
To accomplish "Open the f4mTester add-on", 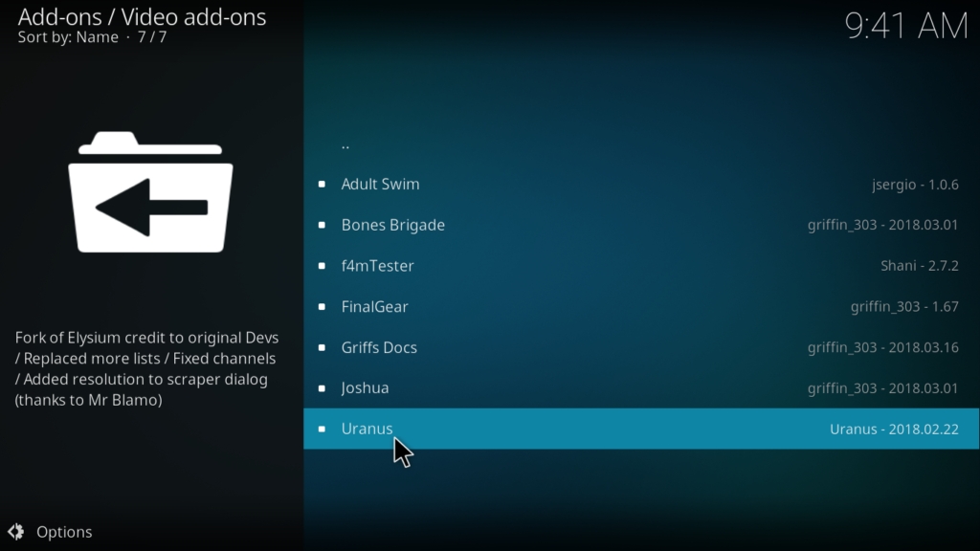I will (641, 266).
